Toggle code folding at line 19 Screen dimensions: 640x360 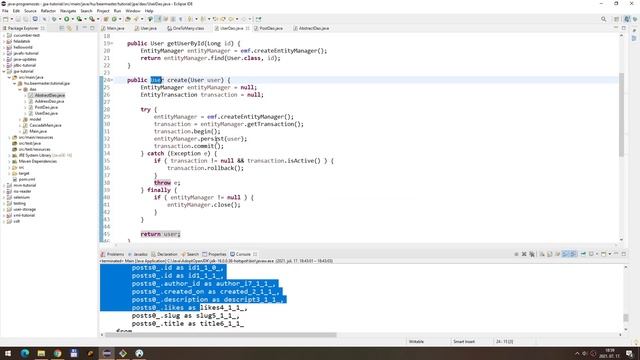click(x=112, y=43)
